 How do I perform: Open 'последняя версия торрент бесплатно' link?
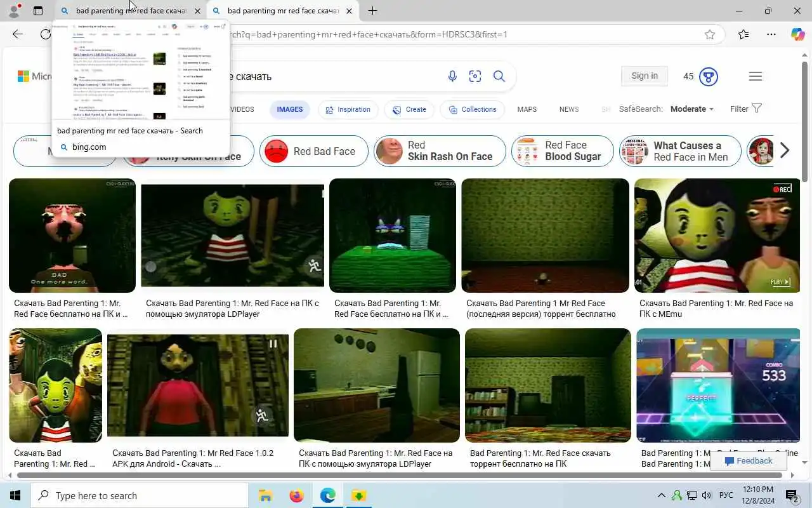point(541,309)
